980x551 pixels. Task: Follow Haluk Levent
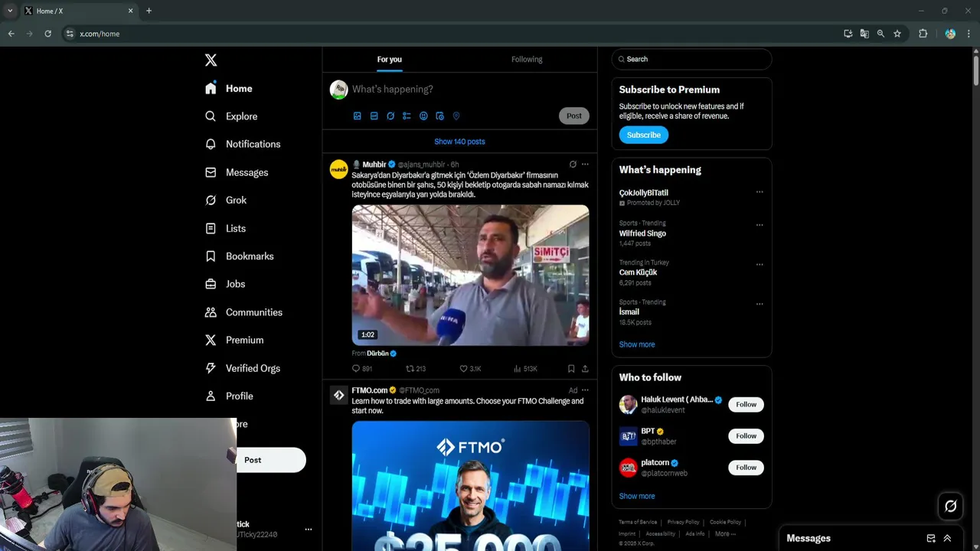tap(746, 404)
